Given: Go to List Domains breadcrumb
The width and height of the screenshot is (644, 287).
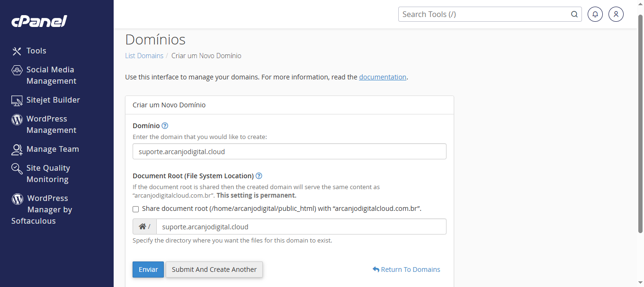Looking at the screenshot, I should point(144,56).
